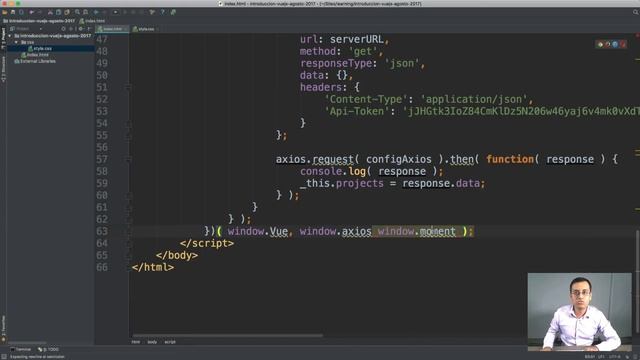The image size is (640, 360).
Task: Fold the headers block at line 51
Action: [128, 87]
